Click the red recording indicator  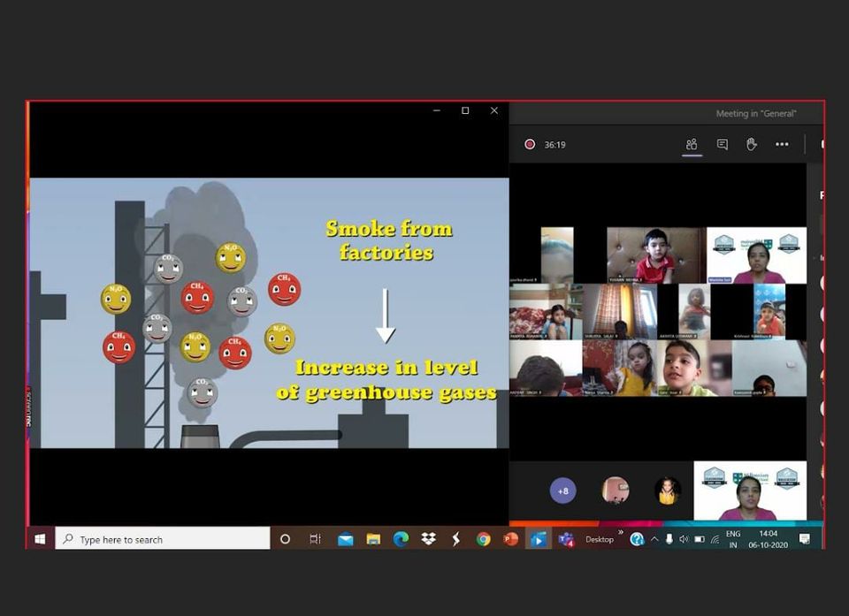tap(530, 144)
